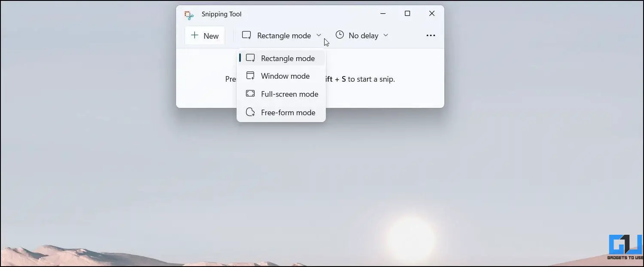Choose Full-screen mode from the list
This screenshot has width=644, height=267.
[281, 94]
